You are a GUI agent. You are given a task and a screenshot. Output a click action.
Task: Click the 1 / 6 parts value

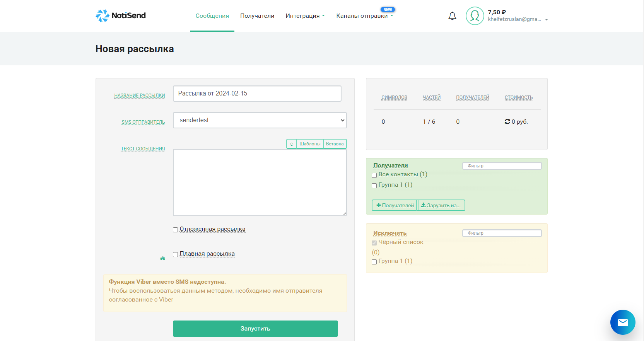pos(429,122)
